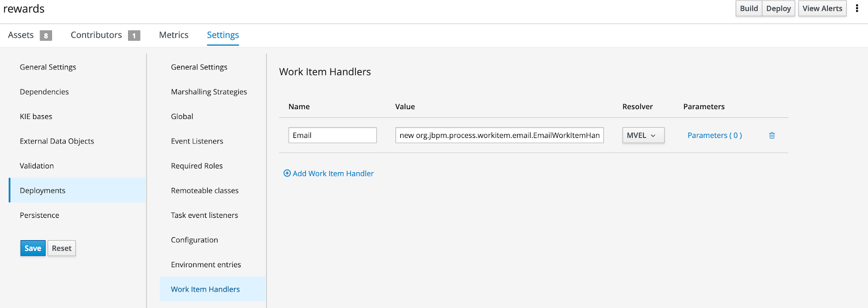The height and width of the screenshot is (308, 868).
Task: Open the MVEL resolver dropdown
Action: pyautogui.click(x=643, y=135)
